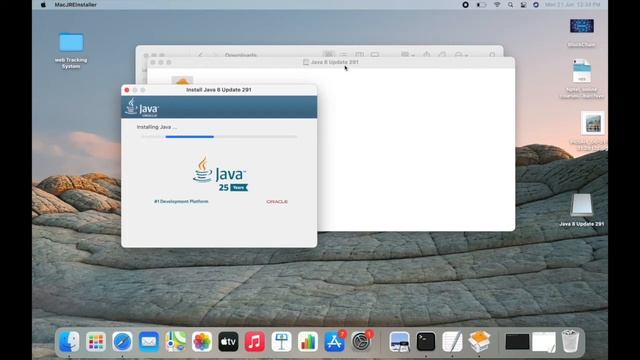Screen dimensions: 640x360
Task: Click the screen recording status icon in menu bar
Action: point(465,5)
